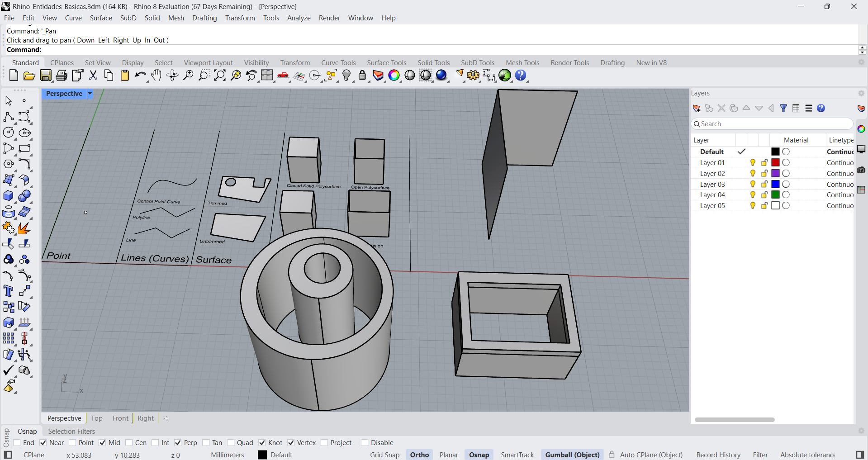Open the Perspective viewport dropdown arrow
The image size is (868, 460).
pos(90,94)
